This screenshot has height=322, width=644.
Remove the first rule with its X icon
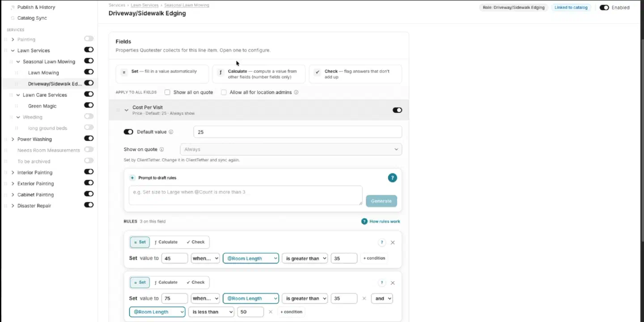click(x=393, y=242)
